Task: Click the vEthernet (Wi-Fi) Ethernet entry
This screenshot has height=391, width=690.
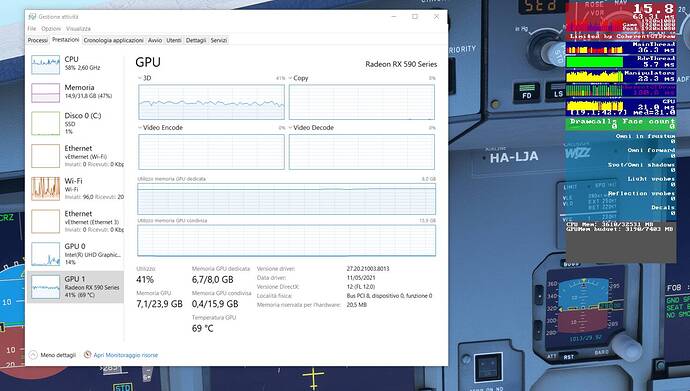Action: (x=75, y=156)
